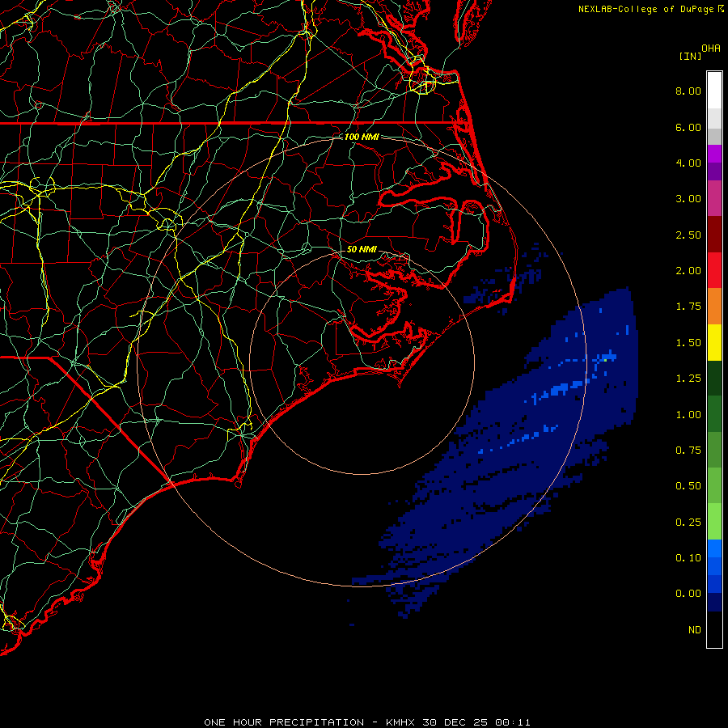
Task: Click the NEXLAB-College of DuPage watermark text
Action: tap(646, 9)
